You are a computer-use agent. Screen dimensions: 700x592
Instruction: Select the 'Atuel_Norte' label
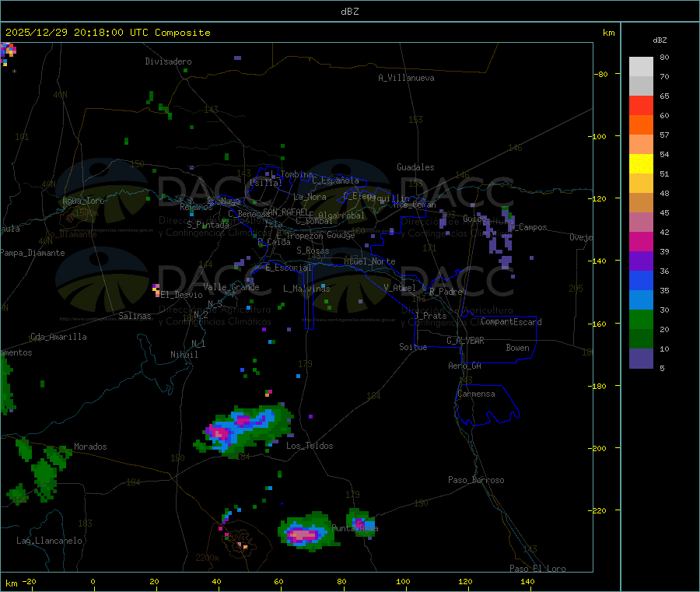369,261
